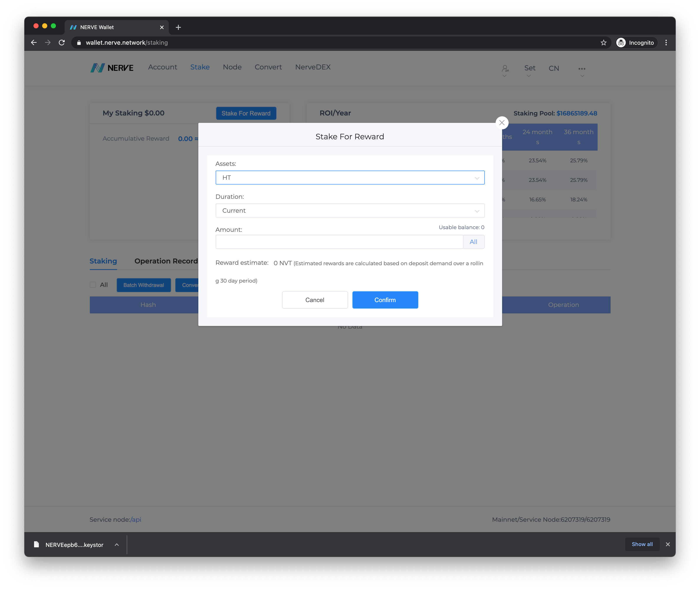700x589 pixels.
Task: Click the lock site info icon
Action: point(79,42)
